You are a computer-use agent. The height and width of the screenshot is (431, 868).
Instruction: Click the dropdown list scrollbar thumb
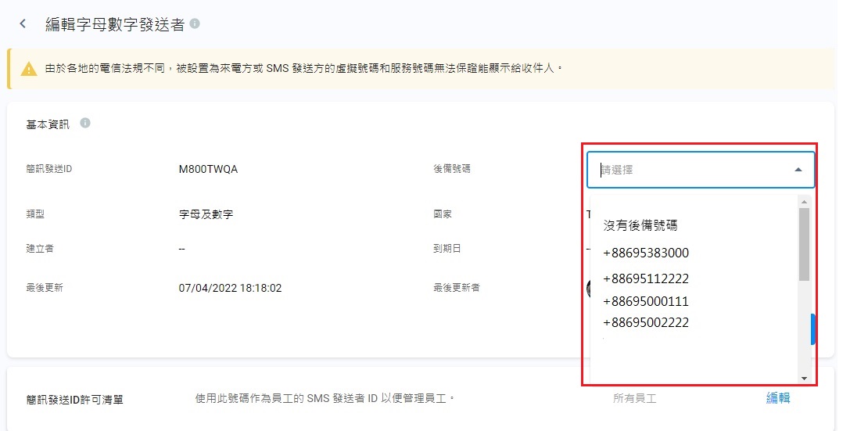[804, 244]
